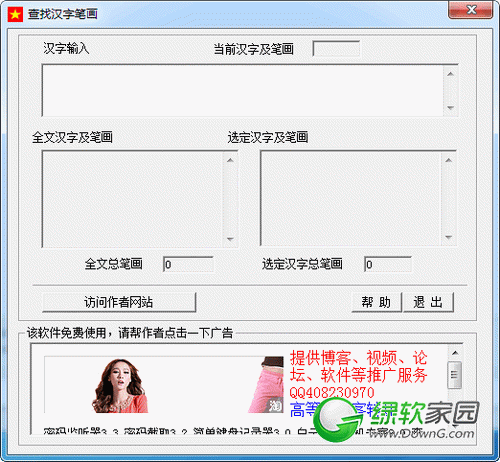Click the down arrow in the 选定汉字及笔画 list scrollbar
The image size is (500, 462).
448,237
